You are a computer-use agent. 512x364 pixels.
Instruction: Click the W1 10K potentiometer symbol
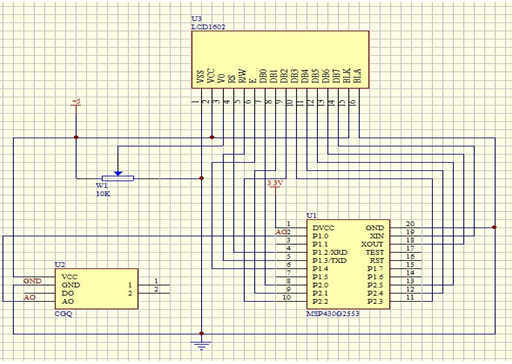click(118, 178)
